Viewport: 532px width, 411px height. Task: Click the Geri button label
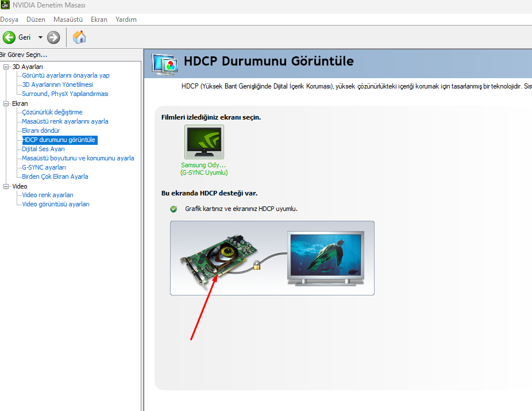[25, 37]
